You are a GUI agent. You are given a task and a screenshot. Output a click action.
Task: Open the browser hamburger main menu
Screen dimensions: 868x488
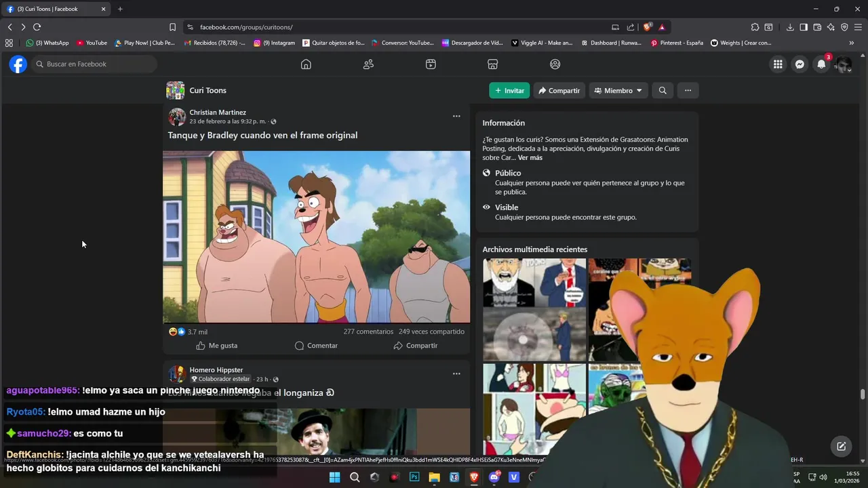858,27
